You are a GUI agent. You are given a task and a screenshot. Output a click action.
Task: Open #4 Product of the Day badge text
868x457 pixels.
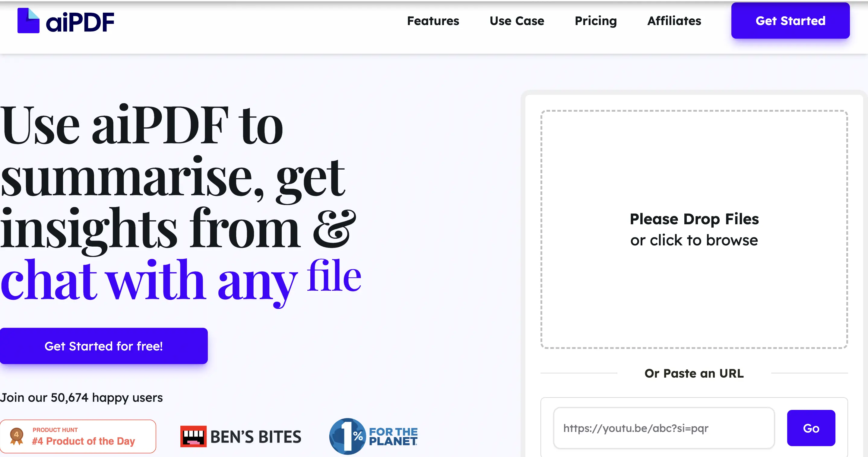pos(83,441)
